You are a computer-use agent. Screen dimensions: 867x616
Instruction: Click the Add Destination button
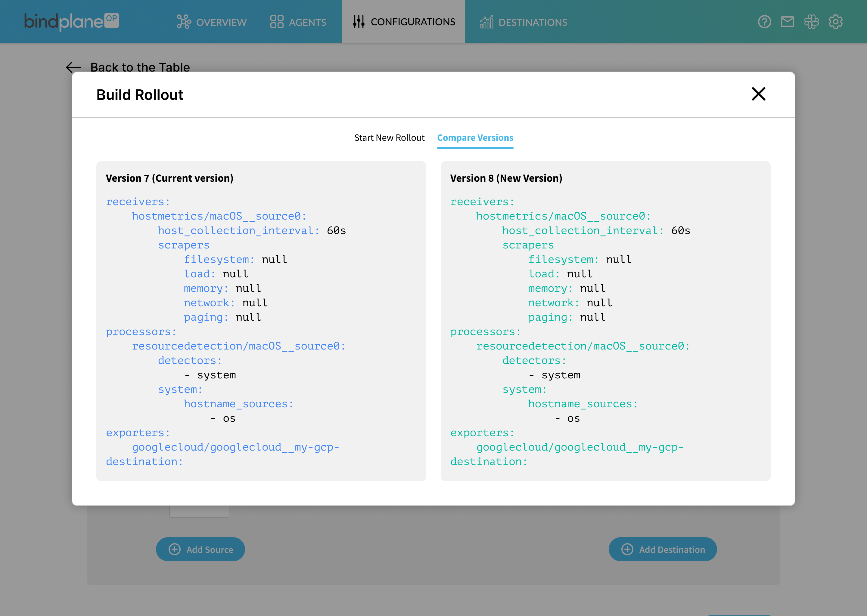click(x=662, y=549)
